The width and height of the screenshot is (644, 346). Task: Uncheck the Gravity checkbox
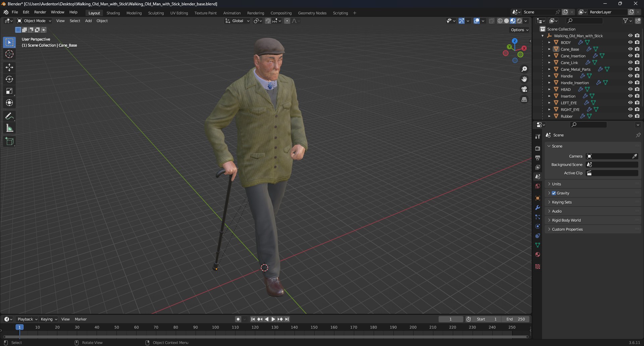point(554,193)
